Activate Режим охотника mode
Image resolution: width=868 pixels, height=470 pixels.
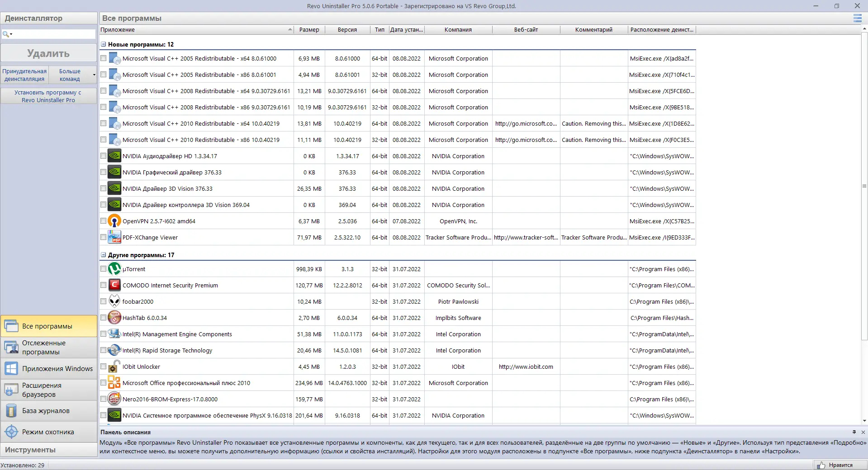click(x=49, y=432)
